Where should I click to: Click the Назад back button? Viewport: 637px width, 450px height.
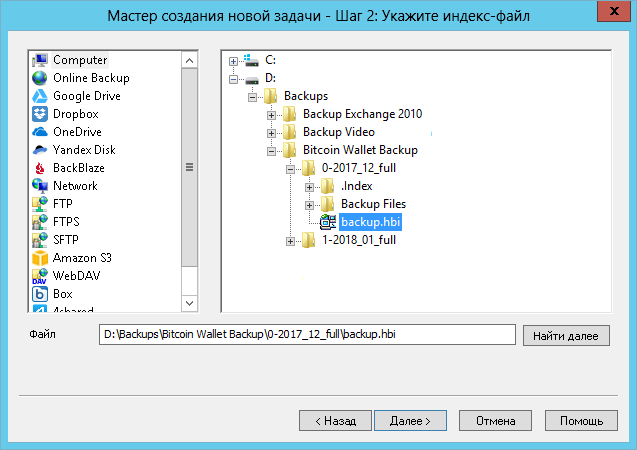336,420
